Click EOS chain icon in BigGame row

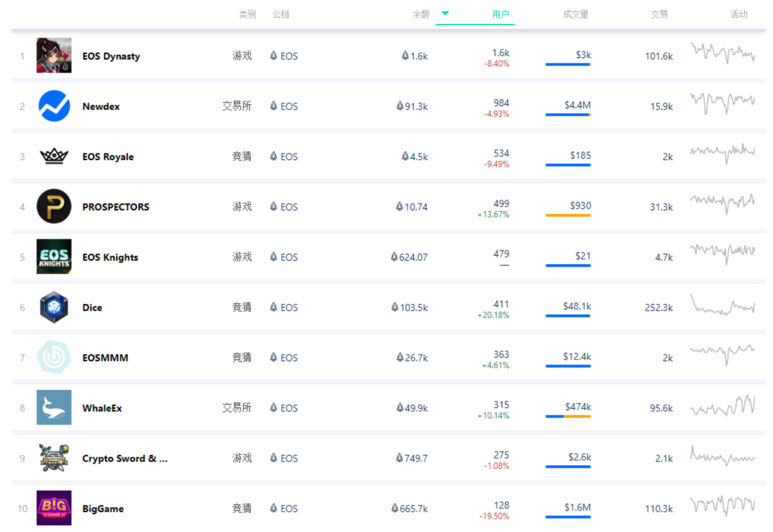click(x=273, y=508)
